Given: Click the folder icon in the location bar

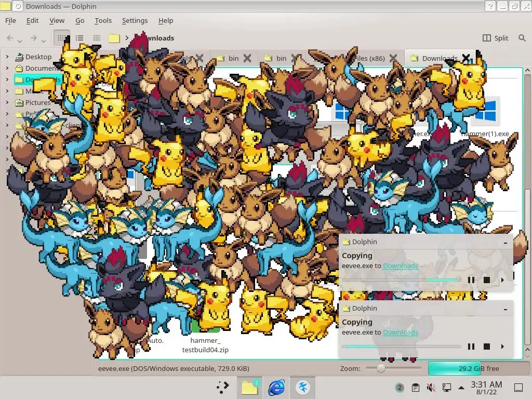Looking at the screenshot, I should [114, 38].
